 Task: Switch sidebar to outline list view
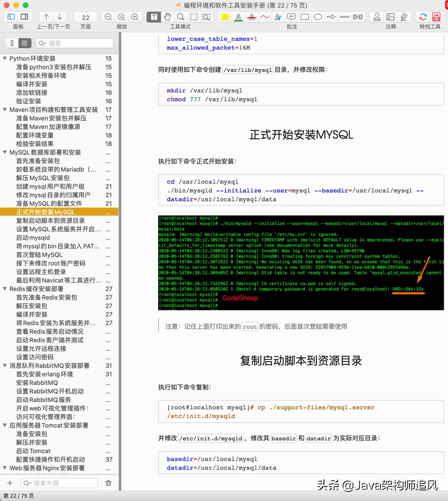point(24,43)
